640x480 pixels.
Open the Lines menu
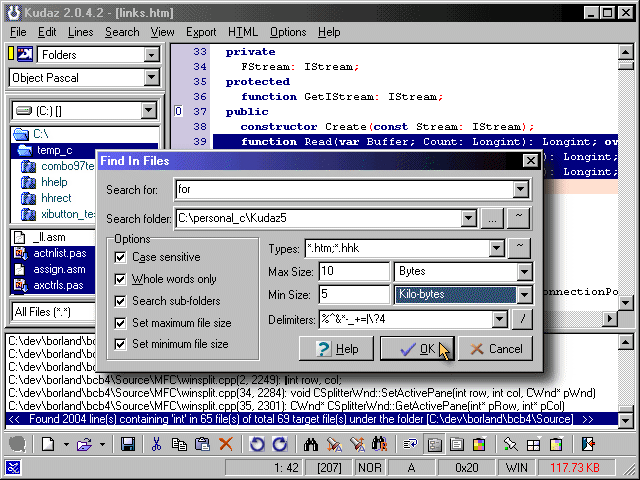click(x=80, y=32)
